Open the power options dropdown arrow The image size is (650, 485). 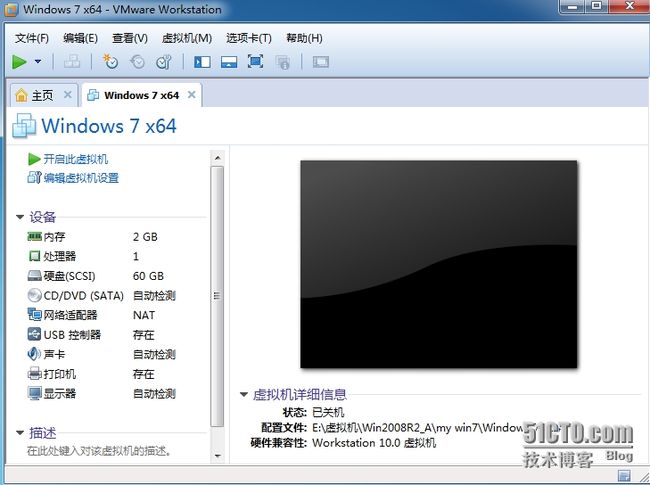pyautogui.click(x=38, y=62)
